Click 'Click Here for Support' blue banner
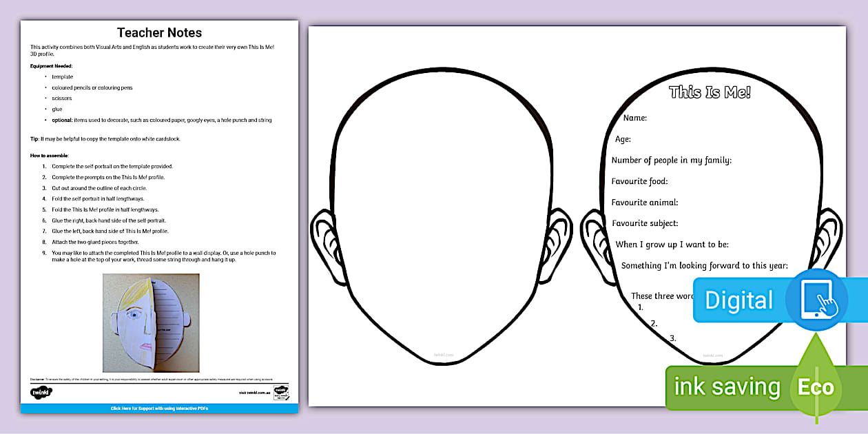 (x=159, y=409)
